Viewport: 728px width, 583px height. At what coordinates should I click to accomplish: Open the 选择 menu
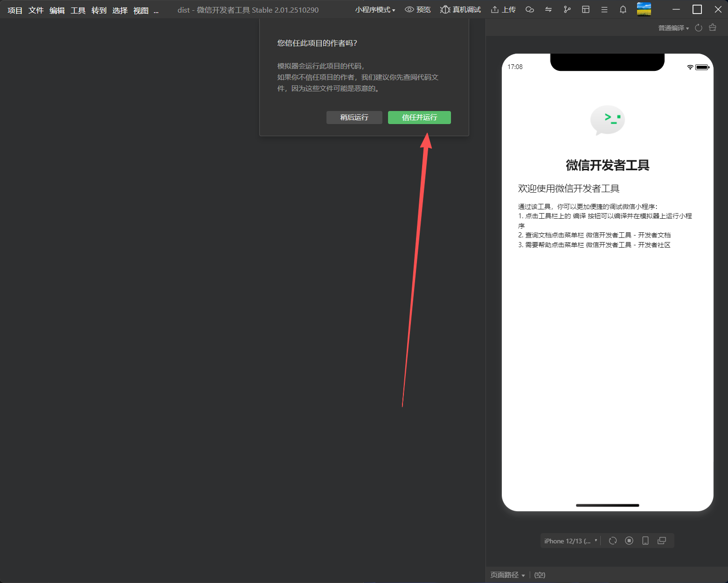(120, 10)
